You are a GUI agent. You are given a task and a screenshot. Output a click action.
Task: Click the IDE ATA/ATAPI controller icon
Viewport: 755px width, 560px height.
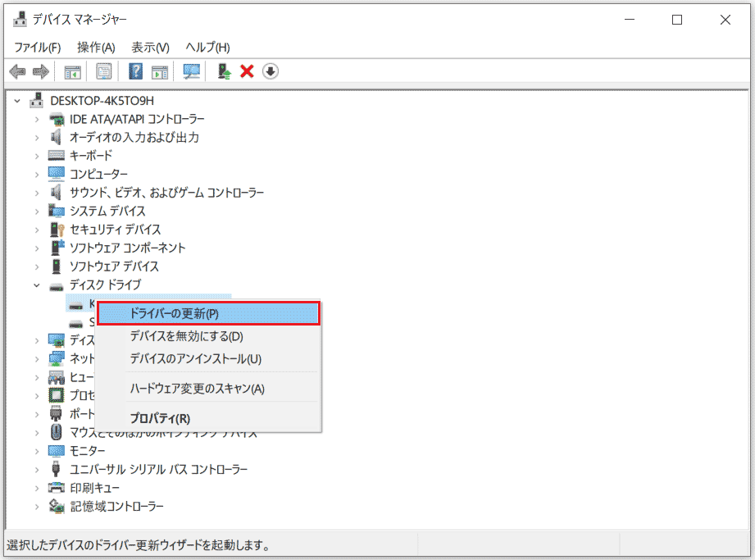click(57, 118)
